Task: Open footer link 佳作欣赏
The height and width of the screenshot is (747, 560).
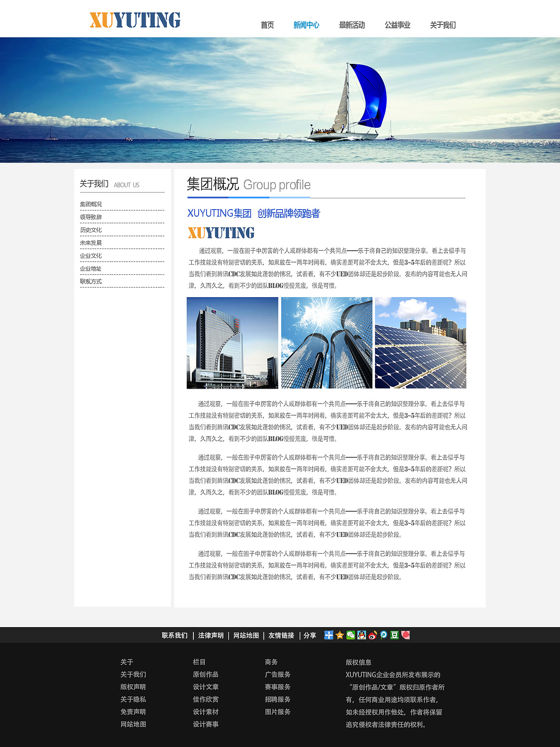Action: [x=206, y=699]
